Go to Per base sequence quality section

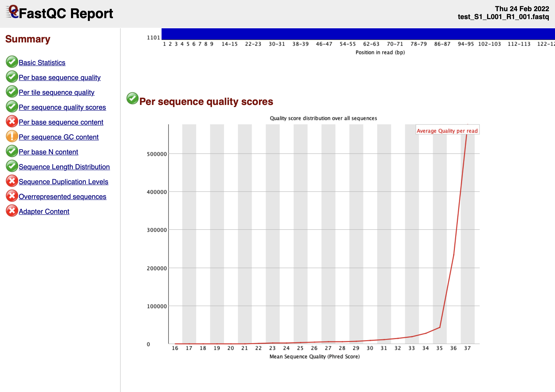pos(60,78)
